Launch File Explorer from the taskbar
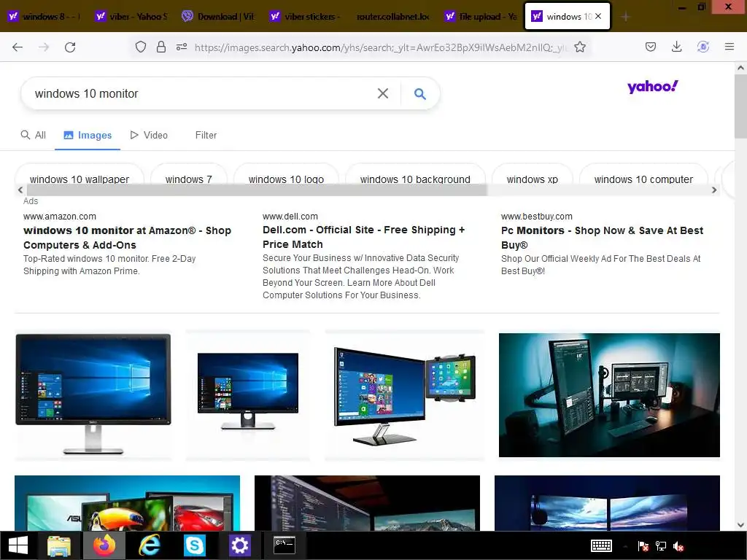Screen dimensions: 747x560 point(59,545)
